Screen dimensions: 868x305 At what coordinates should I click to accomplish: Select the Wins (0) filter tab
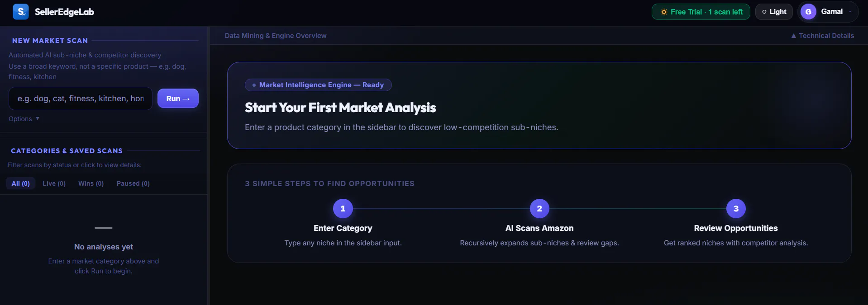(91, 183)
